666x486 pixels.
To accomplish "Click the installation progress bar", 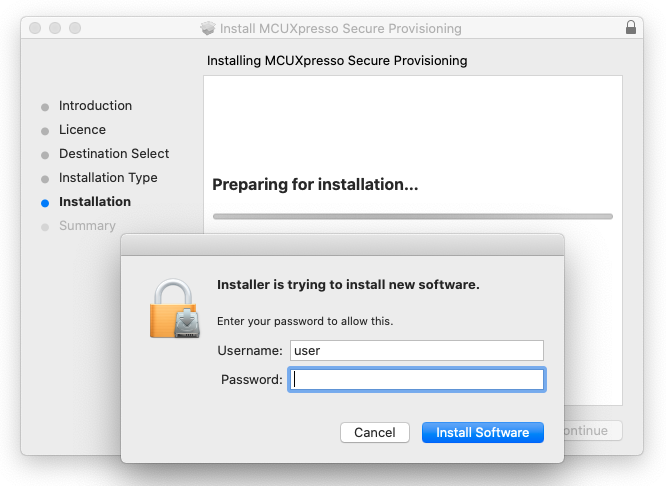I will tap(412, 216).
